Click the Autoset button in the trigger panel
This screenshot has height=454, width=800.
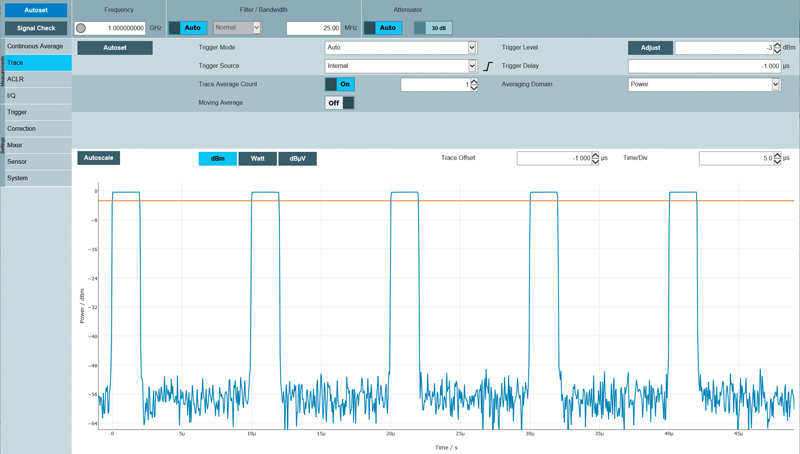click(115, 47)
